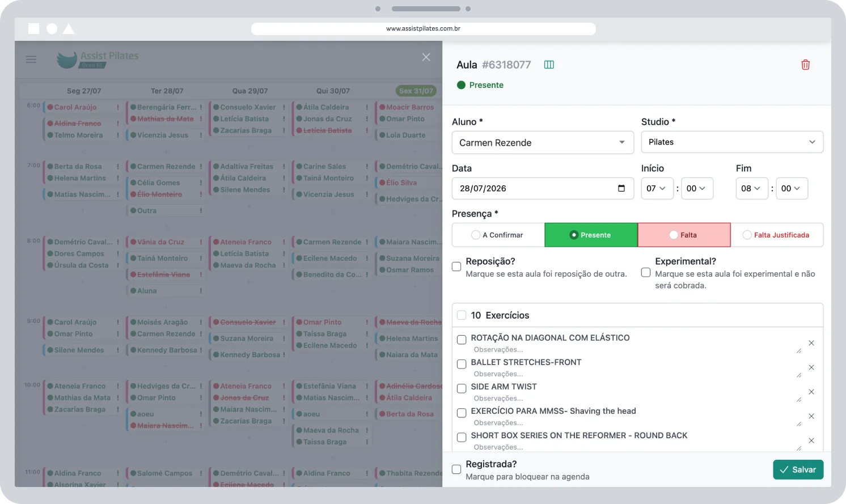Click the browser triangle icon in the title bar
The height and width of the screenshot is (504, 846).
tap(69, 28)
